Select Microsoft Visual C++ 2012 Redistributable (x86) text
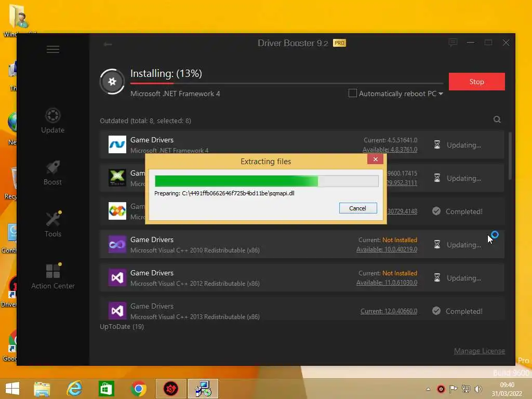 click(x=195, y=284)
